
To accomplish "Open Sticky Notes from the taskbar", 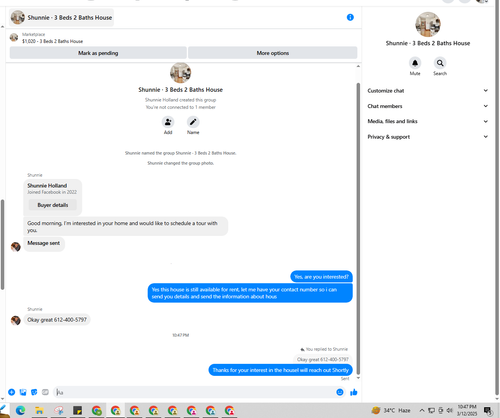I will 77,410.
